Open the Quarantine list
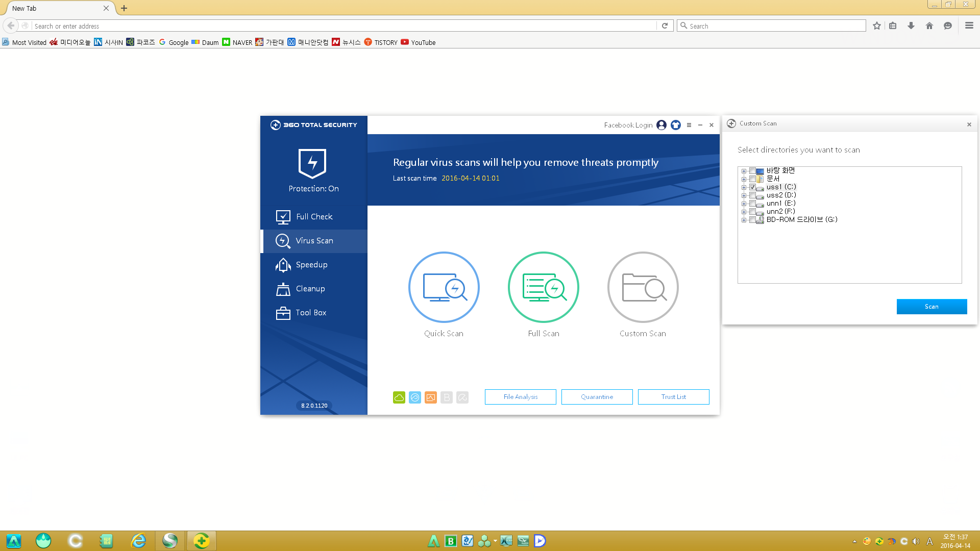The width and height of the screenshot is (980, 551). click(597, 397)
